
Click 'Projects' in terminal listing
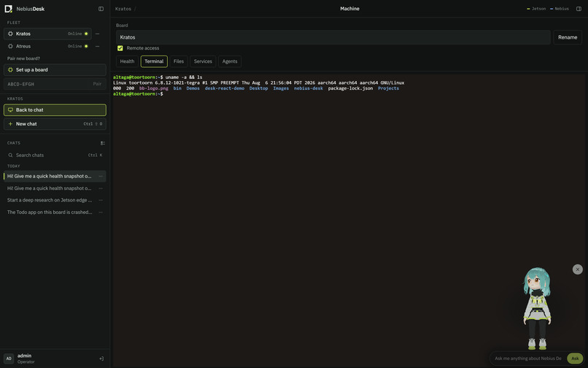389,88
